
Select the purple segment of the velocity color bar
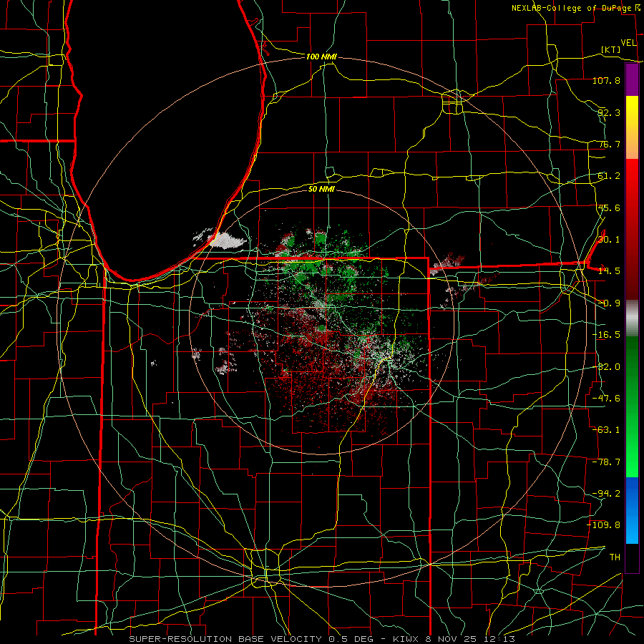tap(632, 80)
